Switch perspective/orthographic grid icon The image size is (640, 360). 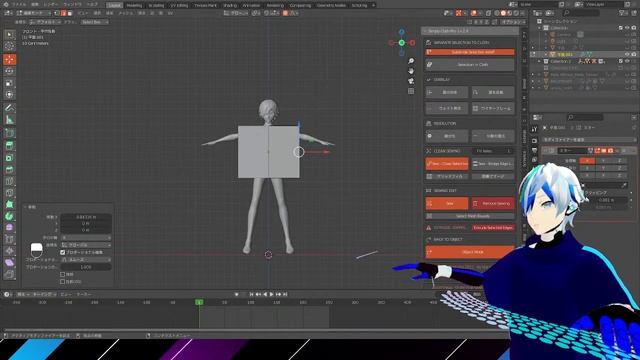click(x=411, y=91)
